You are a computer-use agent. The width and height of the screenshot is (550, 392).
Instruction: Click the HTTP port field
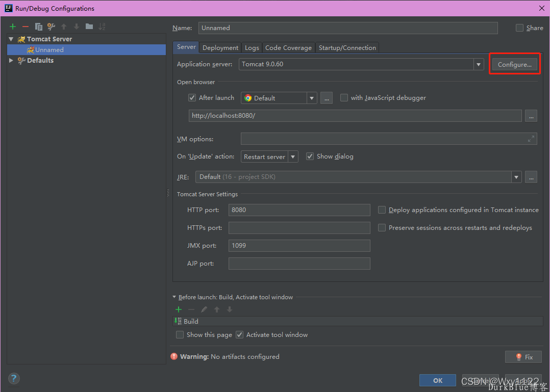299,210
